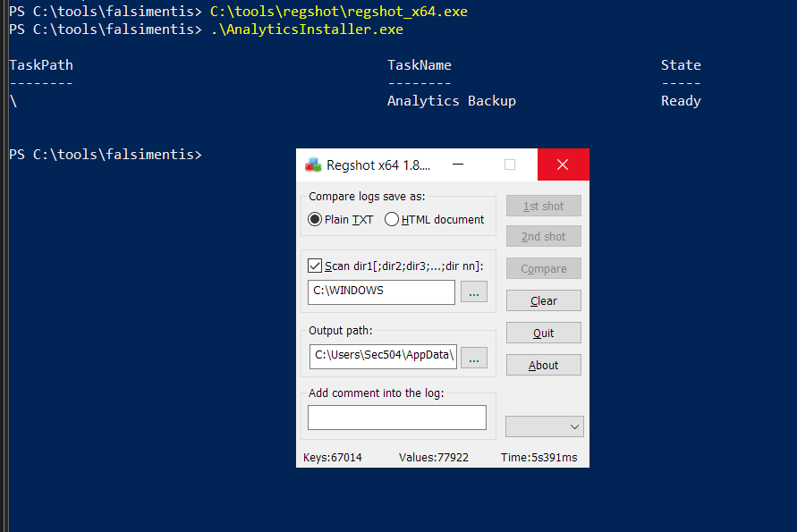Image resolution: width=797 pixels, height=532 pixels.
Task: Click the comment into the log field
Action: pos(397,418)
